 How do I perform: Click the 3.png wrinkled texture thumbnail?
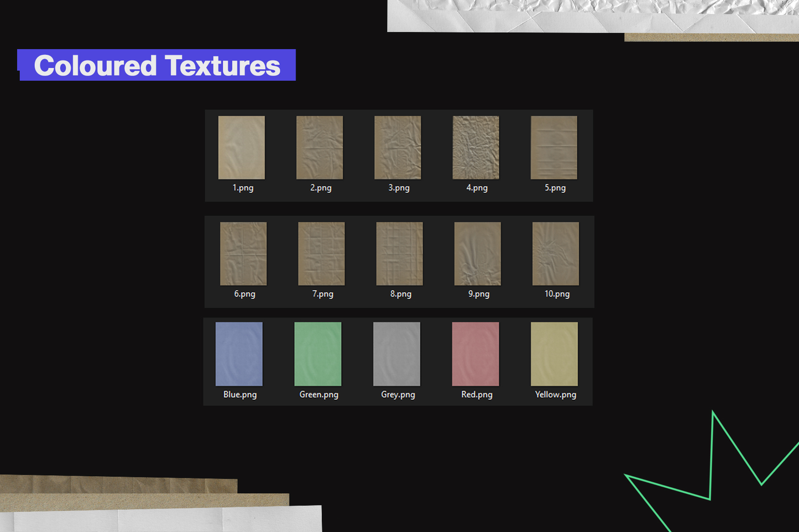(398, 148)
